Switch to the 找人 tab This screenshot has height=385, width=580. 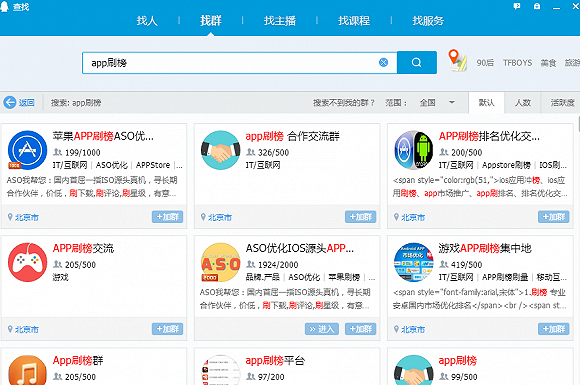pyautogui.click(x=147, y=21)
